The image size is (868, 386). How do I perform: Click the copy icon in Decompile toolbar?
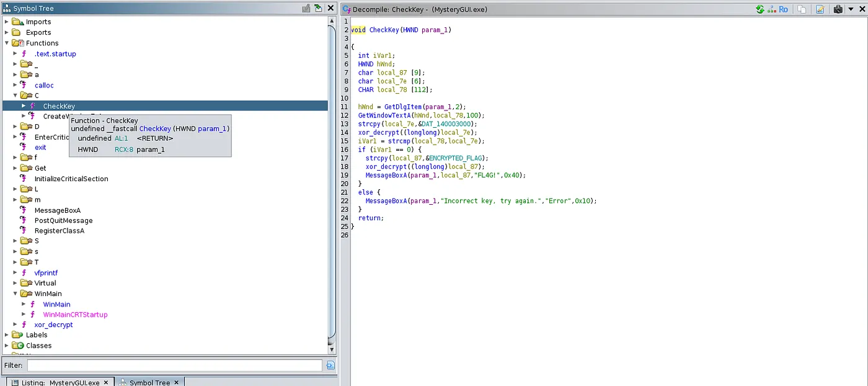coord(802,9)
